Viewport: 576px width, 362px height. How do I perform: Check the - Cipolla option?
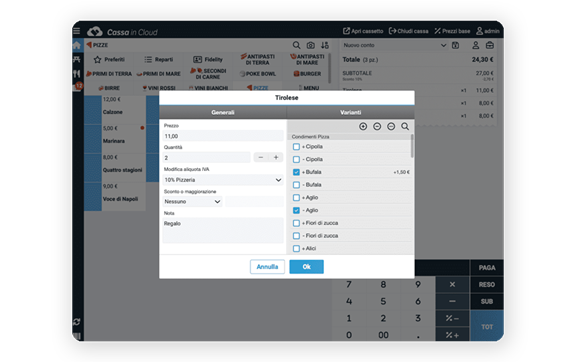pyautogui.click(x=296, y=160)
